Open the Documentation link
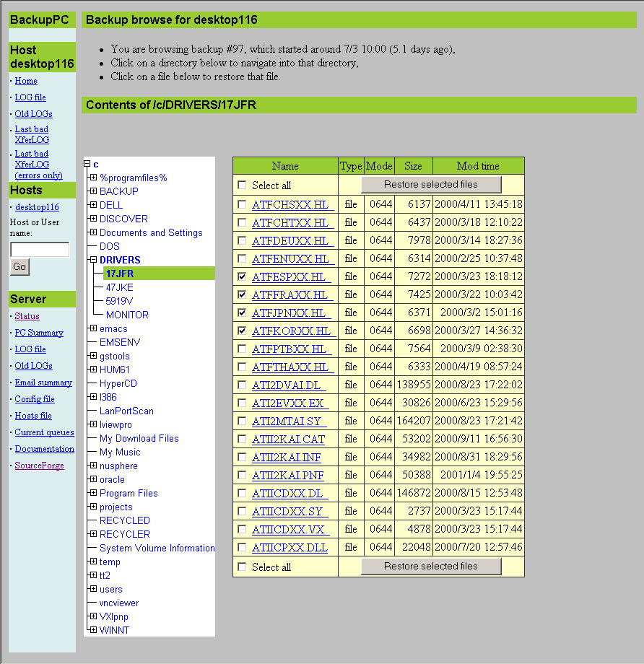Viewport: 644px width, 664px height. [45, 449]
